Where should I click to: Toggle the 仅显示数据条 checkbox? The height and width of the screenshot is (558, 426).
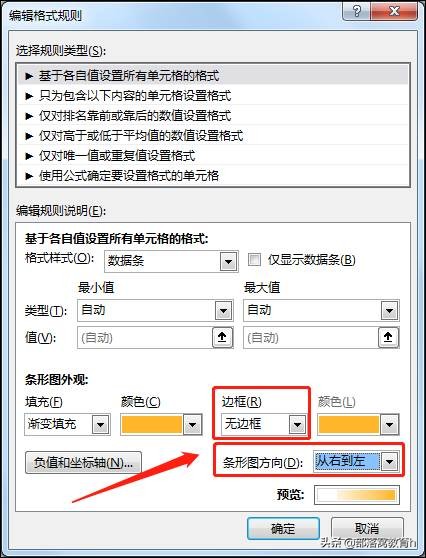point(254,260)
